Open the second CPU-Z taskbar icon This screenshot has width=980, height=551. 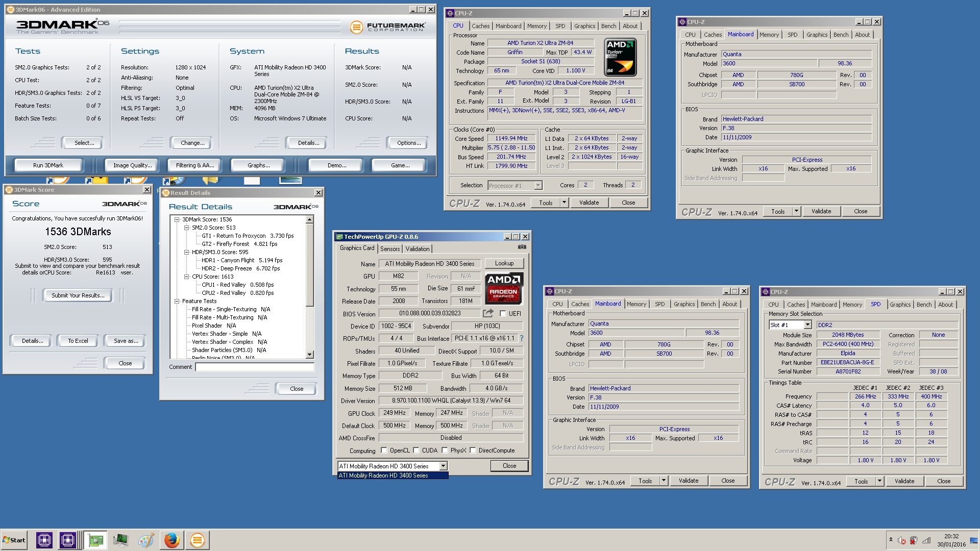[x=67, y=540]
